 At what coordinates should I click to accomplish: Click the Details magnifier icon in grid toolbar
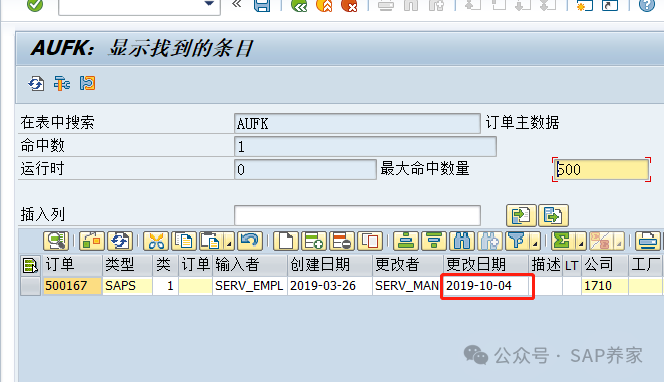tap(56, 241)
